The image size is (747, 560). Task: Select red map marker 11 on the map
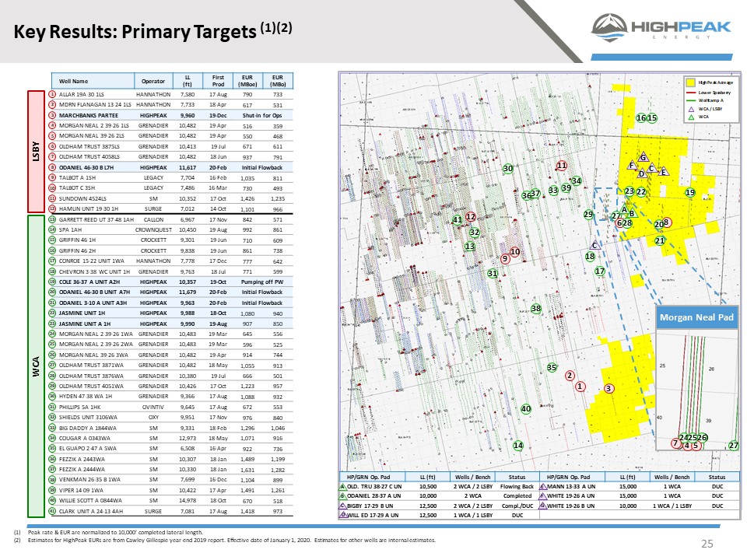click(562, 165)
